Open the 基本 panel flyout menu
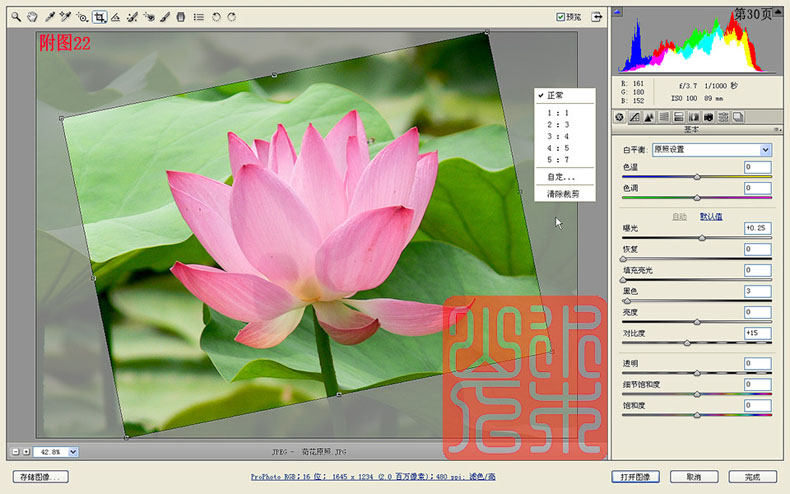 (x=776, y=130)
